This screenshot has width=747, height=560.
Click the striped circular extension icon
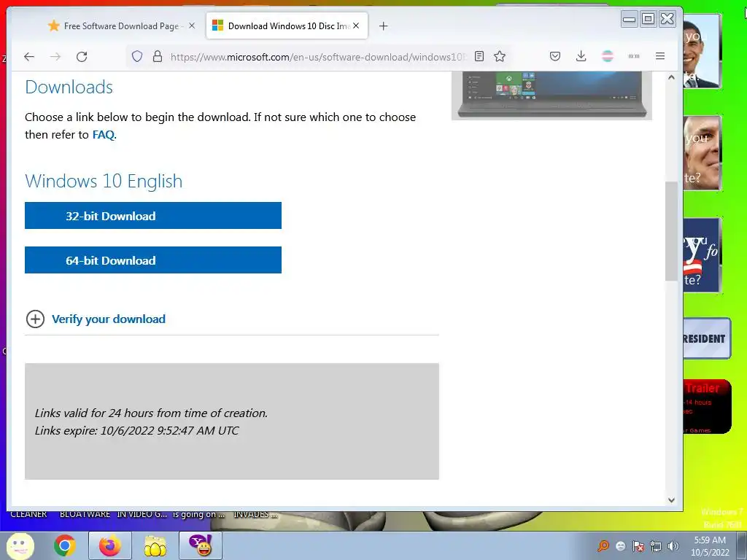click(x=608, y=56)
